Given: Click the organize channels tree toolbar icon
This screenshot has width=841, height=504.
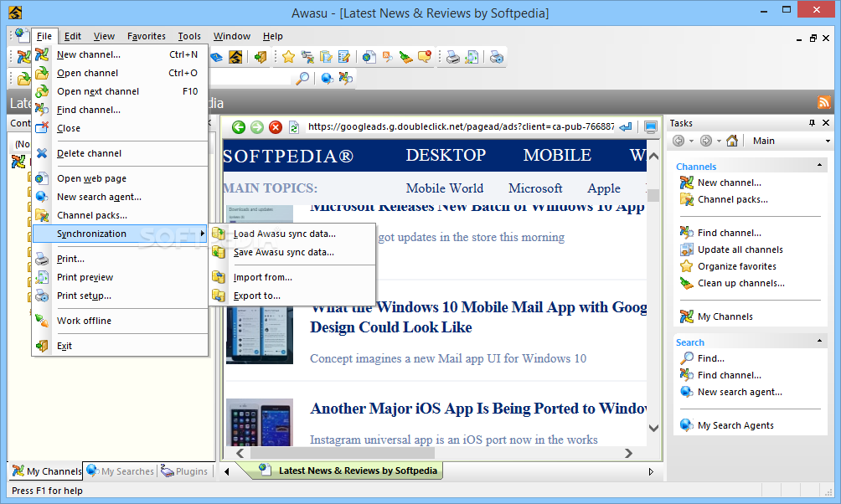Looking at the screenshot, I should click(x=307, y=57).
